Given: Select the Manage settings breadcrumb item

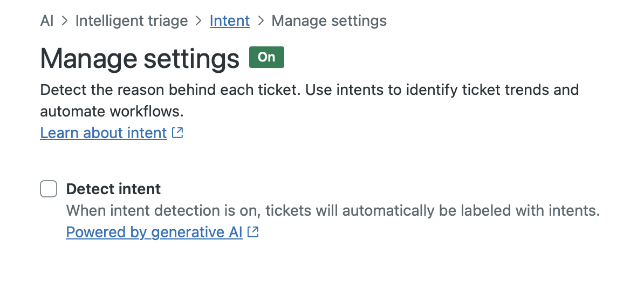Looking at the screenshot, I should 329,21.
